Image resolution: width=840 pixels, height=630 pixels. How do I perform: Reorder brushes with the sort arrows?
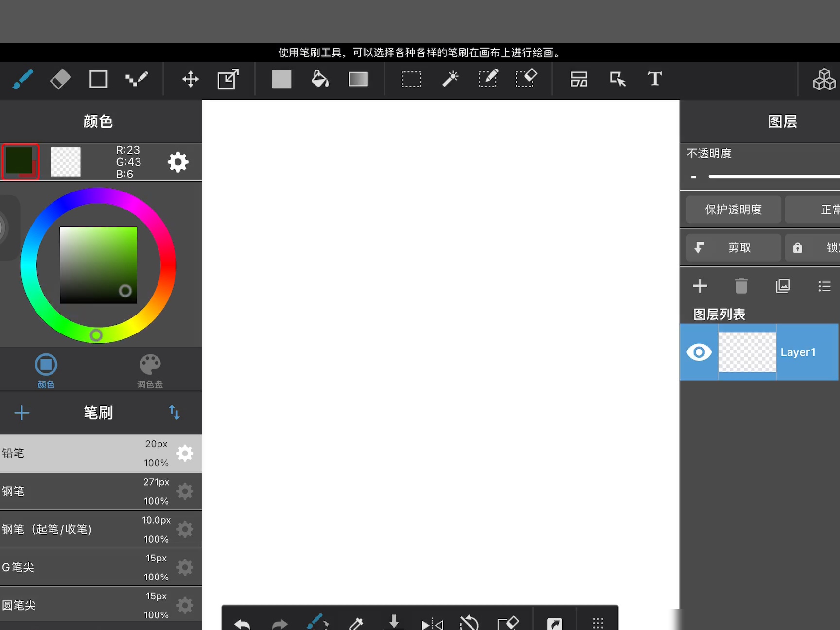174,413
